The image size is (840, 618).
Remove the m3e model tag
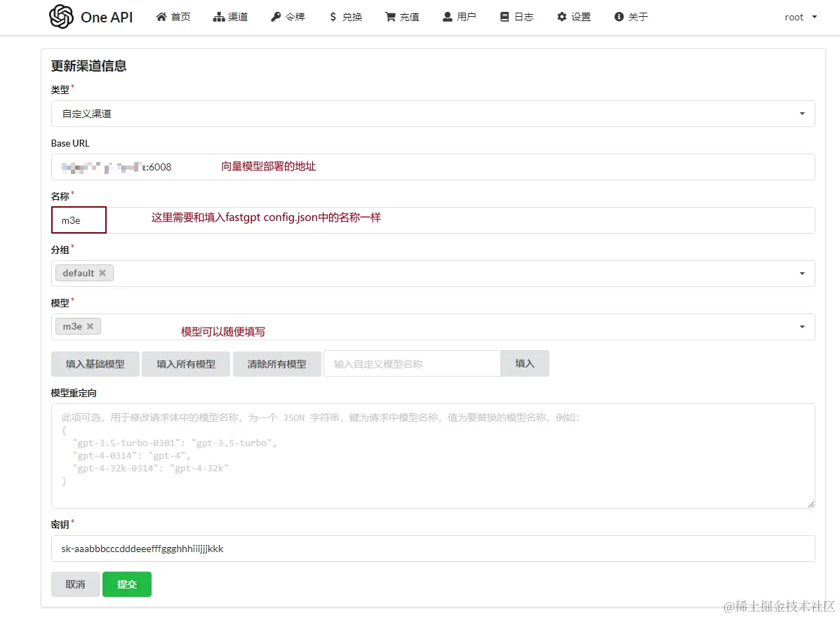coord(90,326)
